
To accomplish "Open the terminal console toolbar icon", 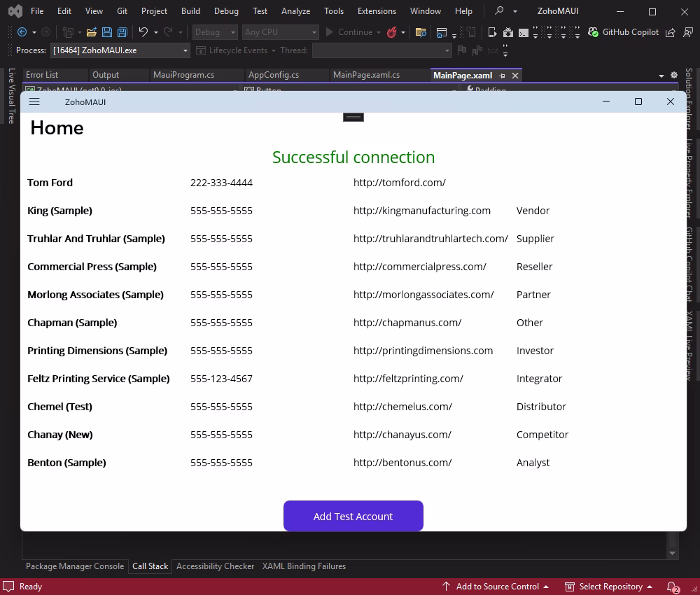I will click(x=523, y=33).
